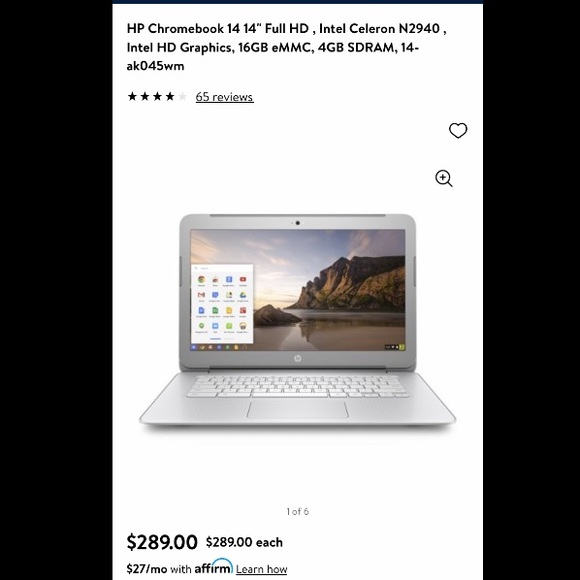This screenshot has width=580, height=580.
Task: Click the Chrome icon in the laptop launcher
Action: (x=201, y=280)
